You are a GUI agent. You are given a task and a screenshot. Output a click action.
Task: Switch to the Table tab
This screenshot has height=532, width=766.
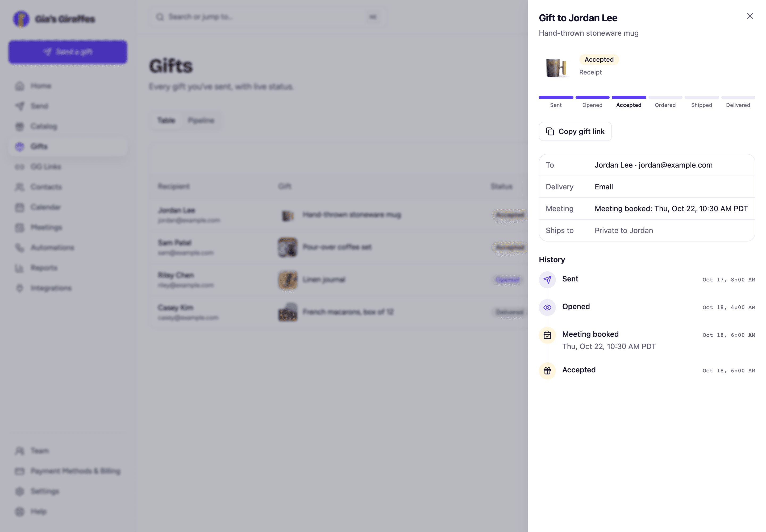pyautogui.click(x=166, y=120)
